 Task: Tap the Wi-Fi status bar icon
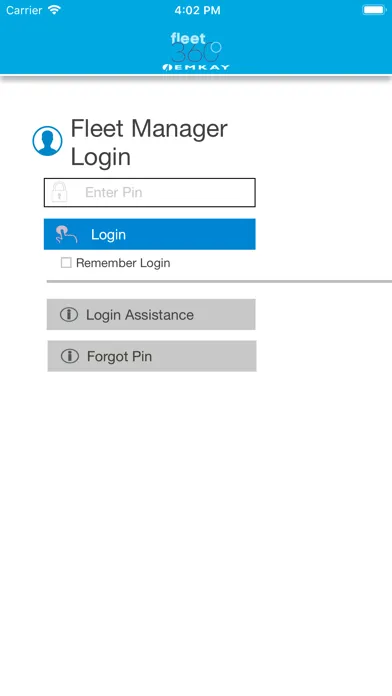54,10
